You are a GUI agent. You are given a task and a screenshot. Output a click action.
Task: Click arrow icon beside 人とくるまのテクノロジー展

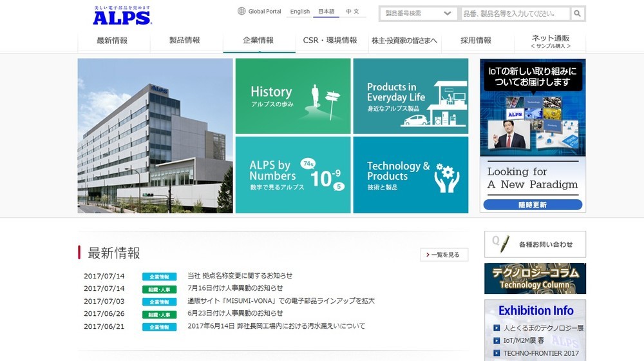point(497,328)
